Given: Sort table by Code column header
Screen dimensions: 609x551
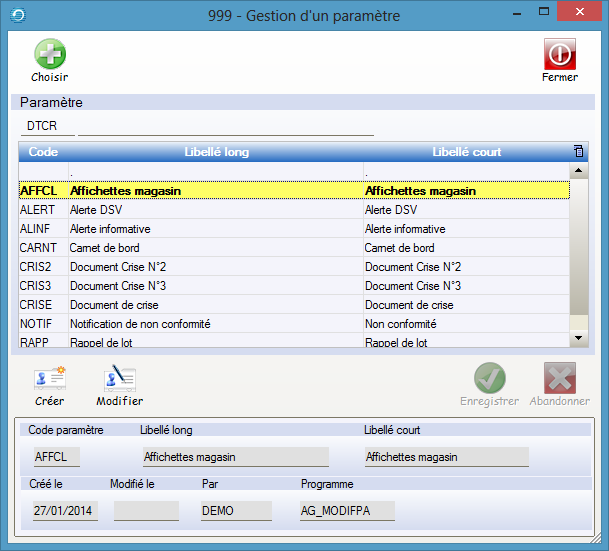Looking at the screenshot, I should 42,152.
